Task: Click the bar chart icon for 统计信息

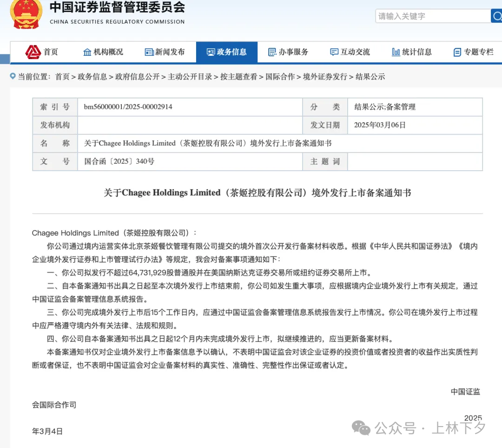Action: tap(396, 52)
